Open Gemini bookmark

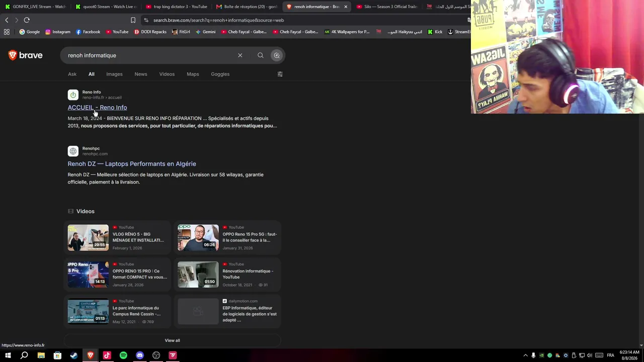click(206, 32)
